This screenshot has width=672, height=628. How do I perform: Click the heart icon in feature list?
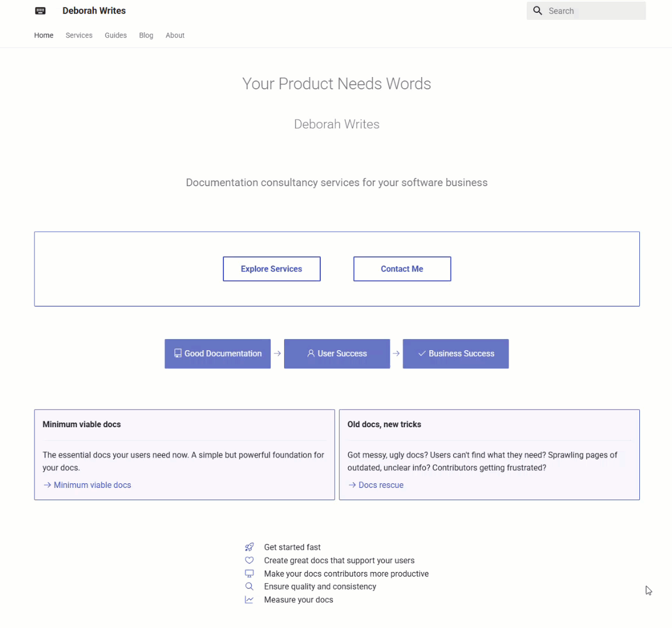coord(249,560)
